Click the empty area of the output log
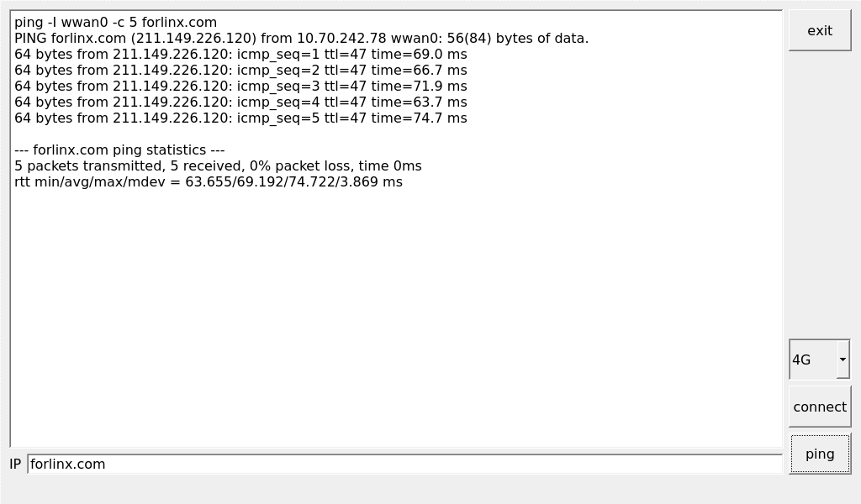Viewport: 861px width, 504px height. [x=395, y=318]
